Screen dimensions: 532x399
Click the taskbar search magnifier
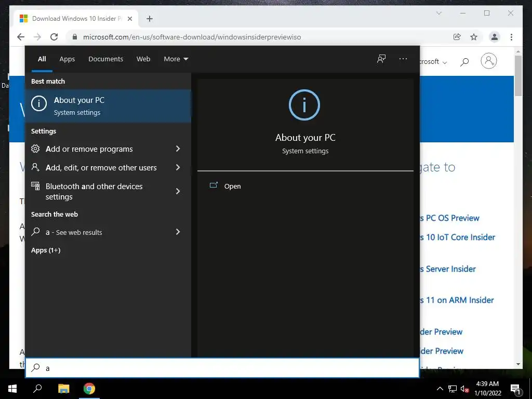[37, 389]
